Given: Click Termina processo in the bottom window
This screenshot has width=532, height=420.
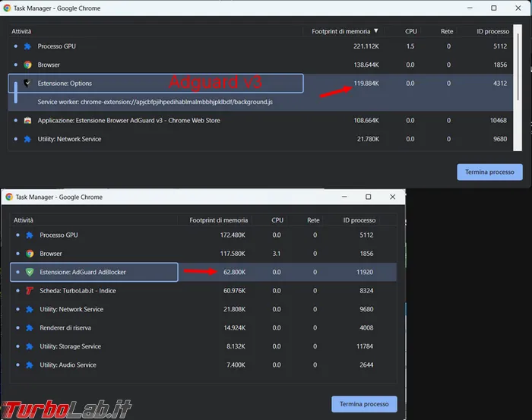Looking at the screenshot, I should pyautogui.click(x=364, y=404).
